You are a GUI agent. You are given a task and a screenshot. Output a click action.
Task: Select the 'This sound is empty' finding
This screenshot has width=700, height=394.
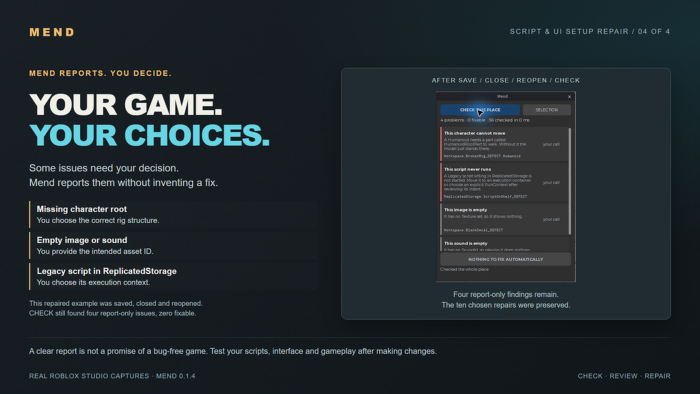[x=504, y=244]
